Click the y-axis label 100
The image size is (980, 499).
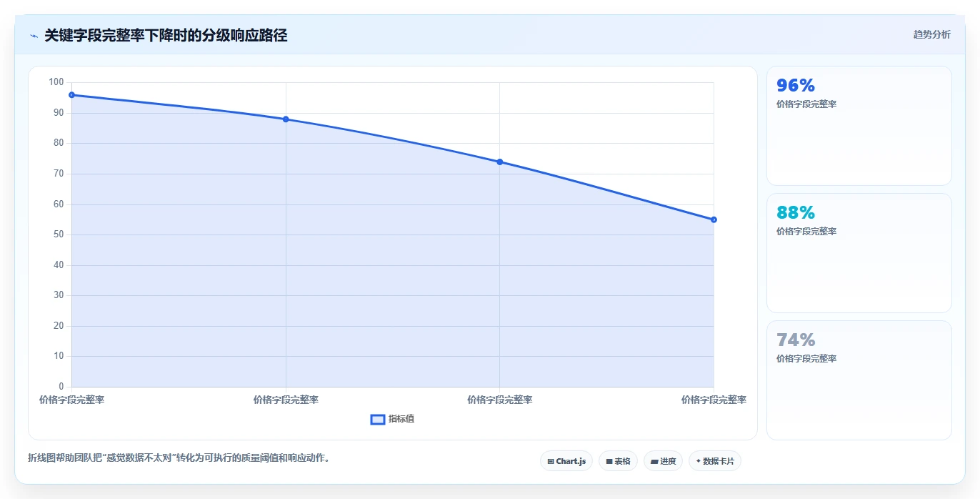click(x=56, y=82)
